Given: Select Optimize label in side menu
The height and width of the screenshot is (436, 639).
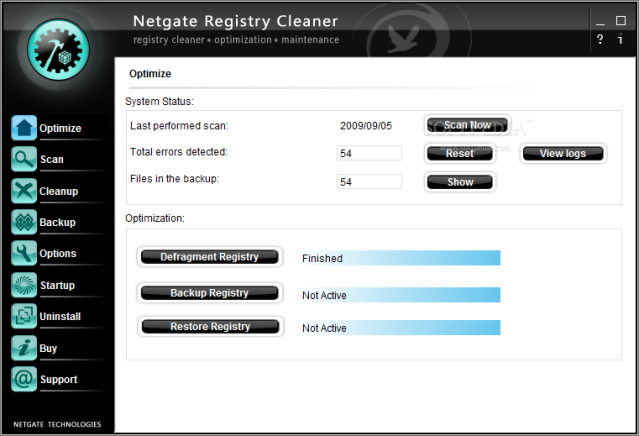Looking at the screenshot, I should (60, 128).
